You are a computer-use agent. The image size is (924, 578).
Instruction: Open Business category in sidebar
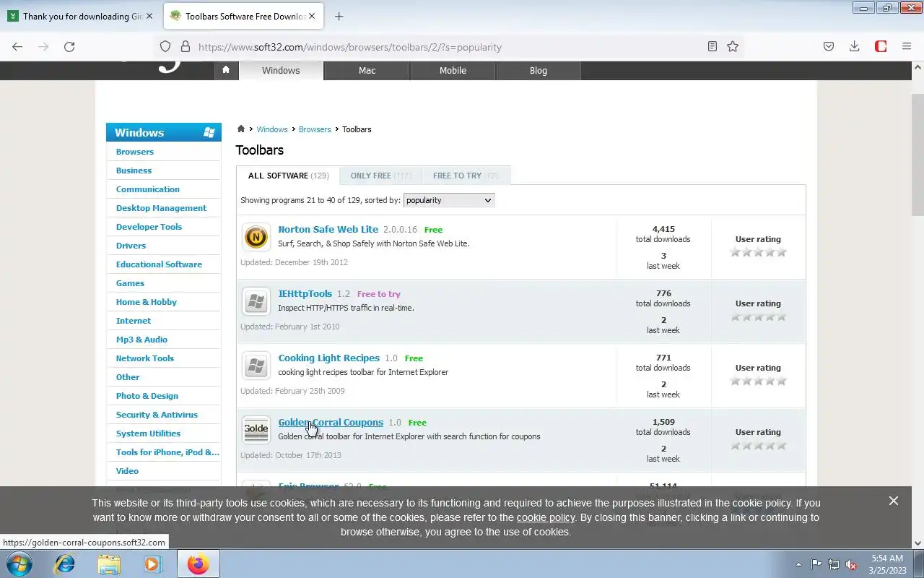coord(134,171)
